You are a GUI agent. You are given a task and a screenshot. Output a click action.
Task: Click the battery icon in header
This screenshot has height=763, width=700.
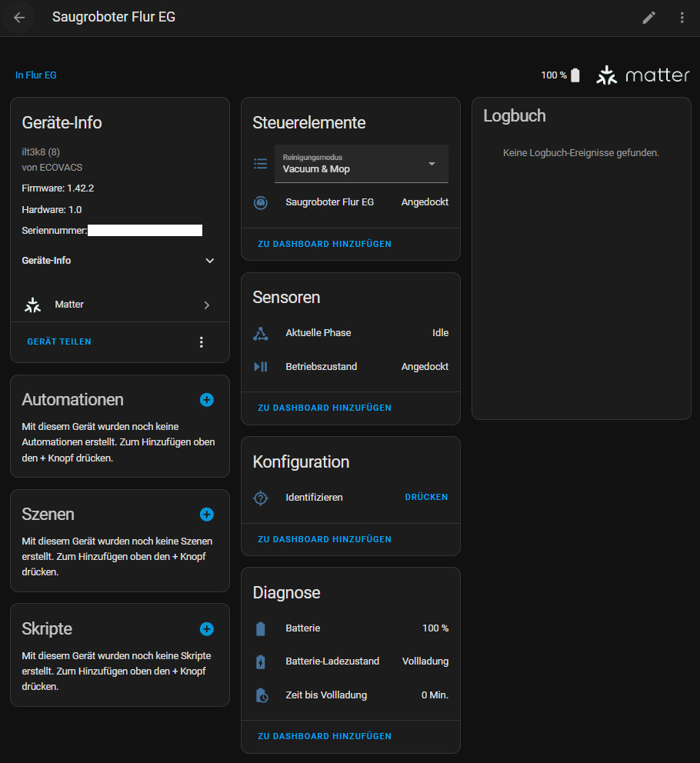pyautogui.click(x=575, y=75)
